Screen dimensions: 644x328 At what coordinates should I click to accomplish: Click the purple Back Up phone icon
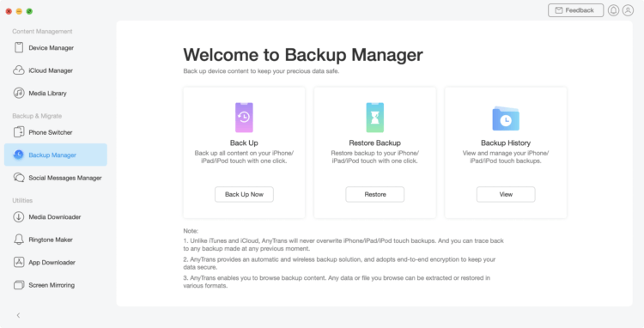pyautogui.click(x=244, y=118)
